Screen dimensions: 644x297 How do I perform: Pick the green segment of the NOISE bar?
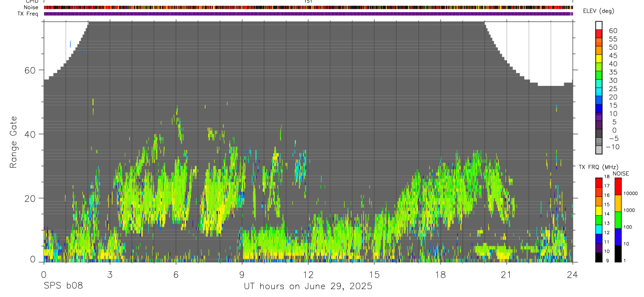[618, 220]
